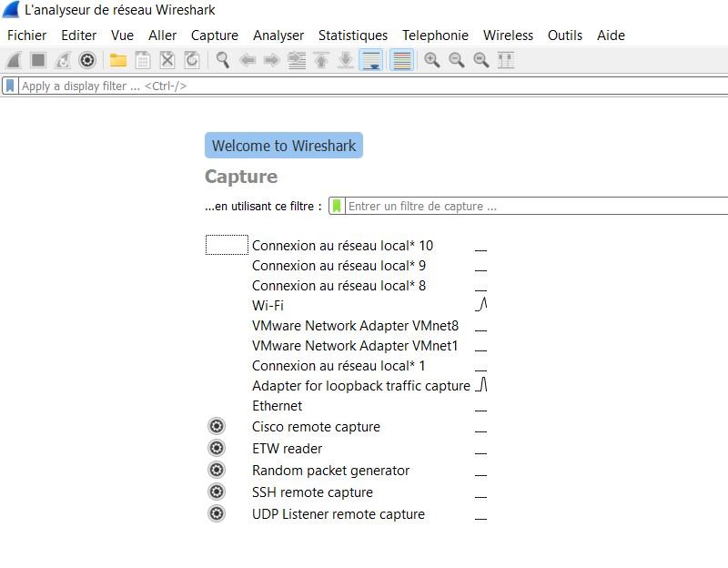
Task: Open the display filter bookmark menu
Action: 10,86
